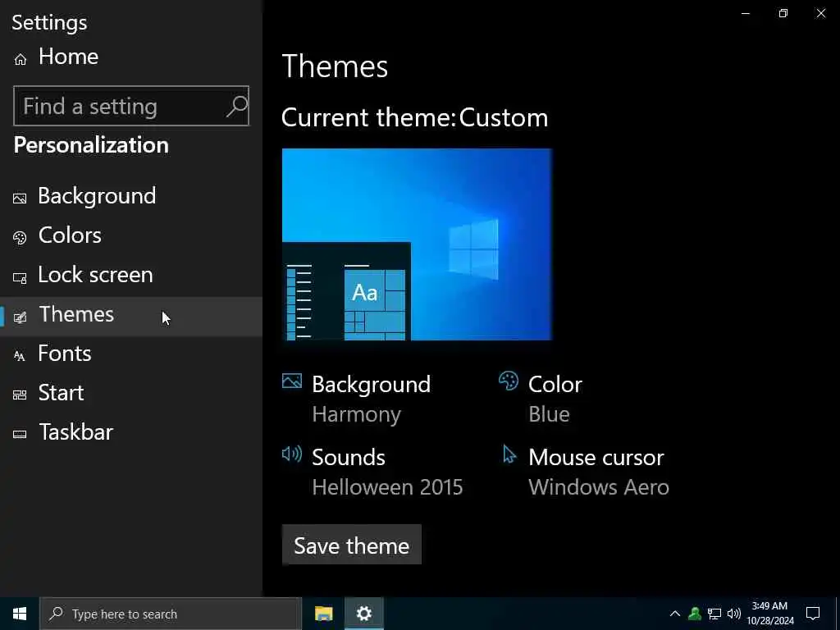840x630 pixels.
Task: Open Color Blue theme option
Action: 541,399
